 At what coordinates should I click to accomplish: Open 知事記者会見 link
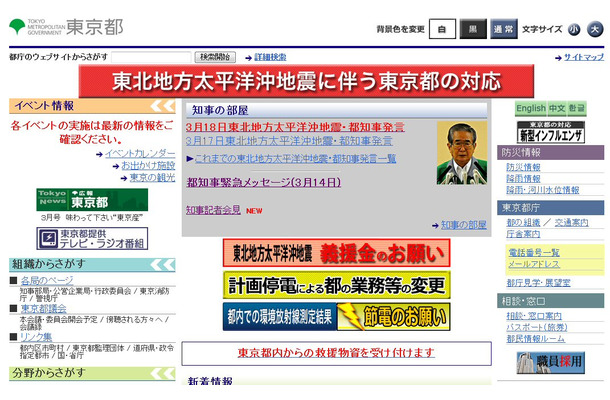pyautogui.click(x=213, y=210)
